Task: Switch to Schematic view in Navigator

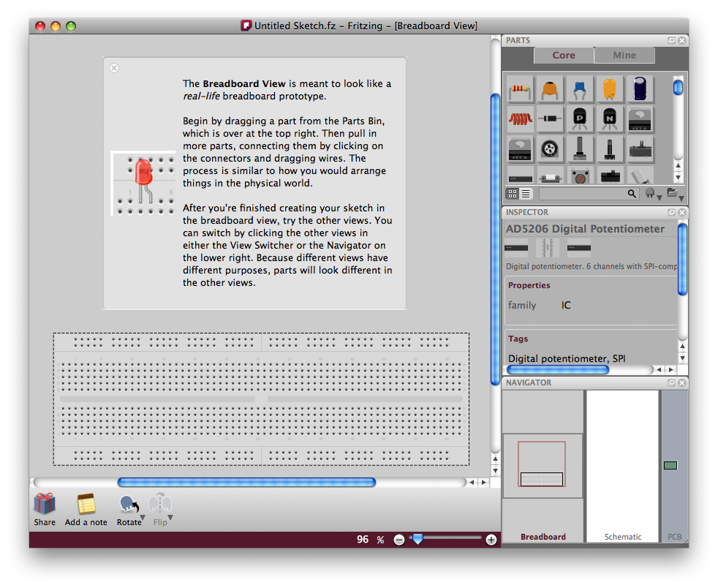Action: click(x=622, y=466)
